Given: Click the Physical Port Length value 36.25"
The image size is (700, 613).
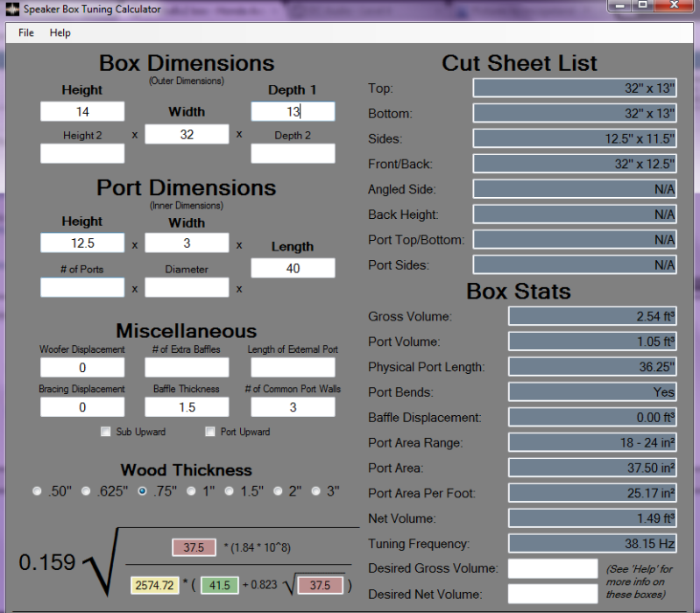Looking at the screenshot, I should [592, 367].
